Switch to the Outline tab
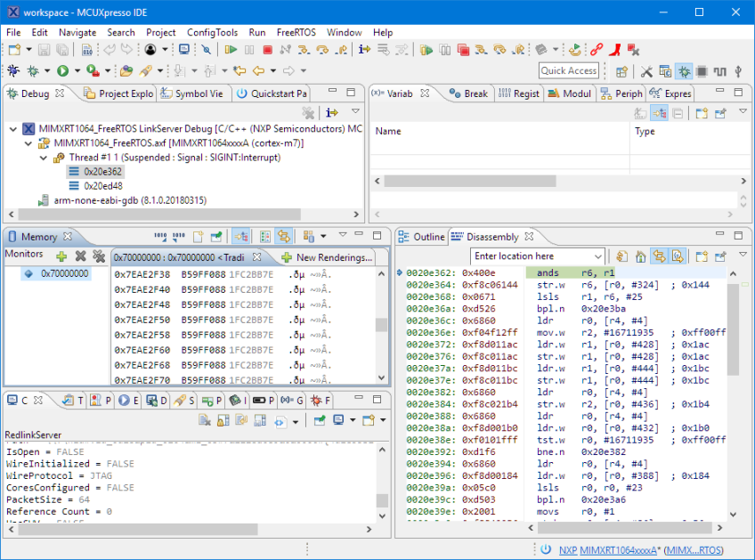Screen dimensions: 755x560 click(421, 237)
